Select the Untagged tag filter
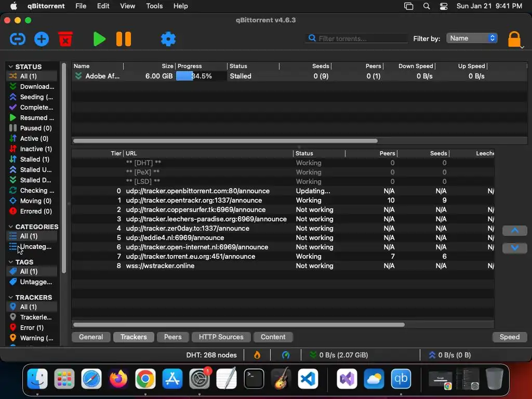 pyautogui.click(x=32, y=282)
